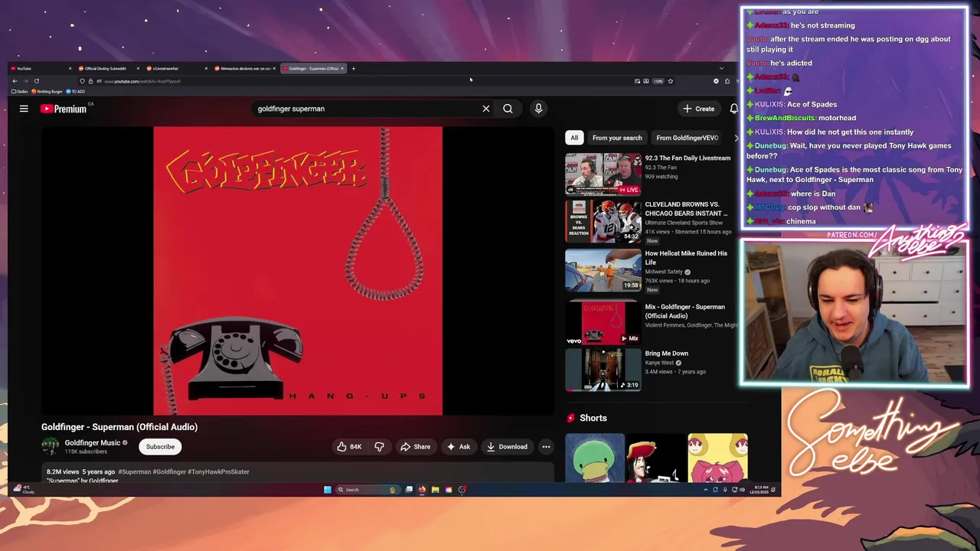
Task: Click the video player album art
Action: coord(298,271)
